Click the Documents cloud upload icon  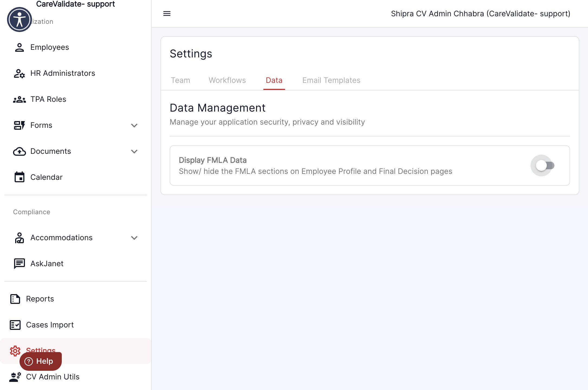coord(19,151)
